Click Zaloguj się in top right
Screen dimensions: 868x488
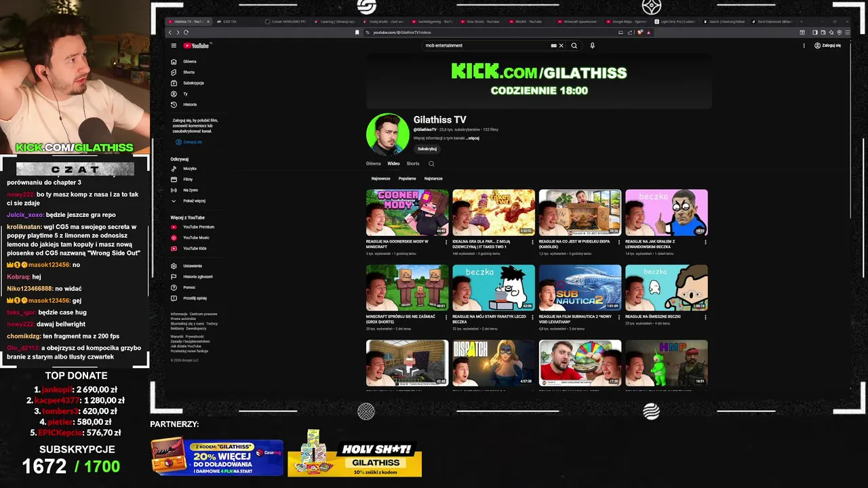[x=827, y=45]
